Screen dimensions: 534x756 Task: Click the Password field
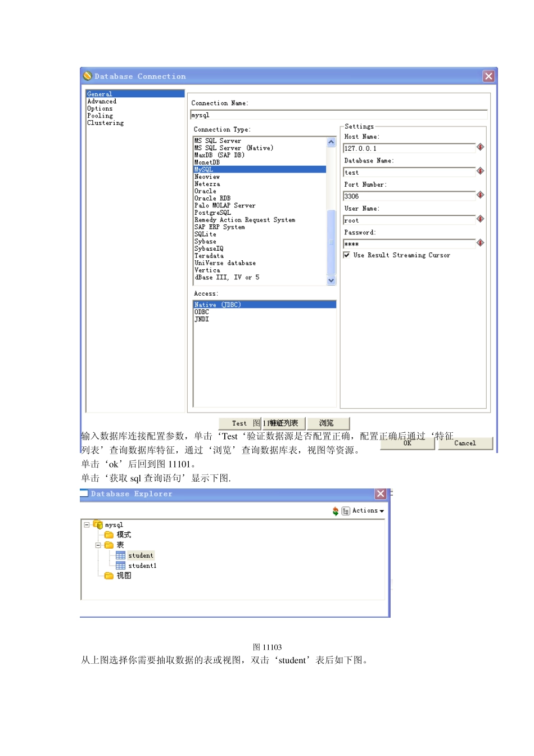pos(409,244)
